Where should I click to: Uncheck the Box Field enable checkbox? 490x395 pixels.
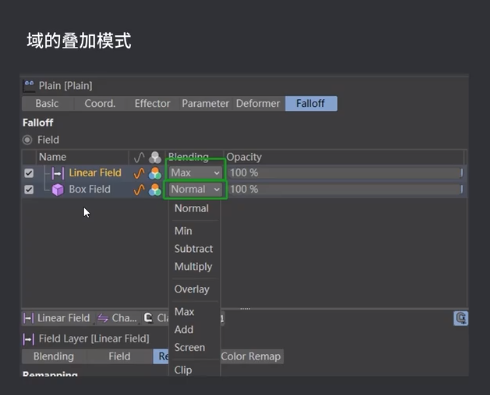coord(29,190)
